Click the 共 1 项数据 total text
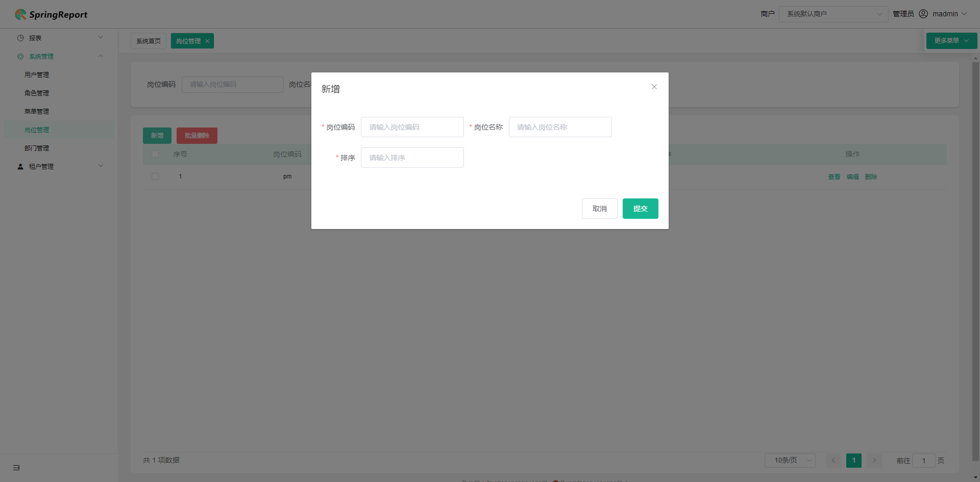 click(x=161, y=460)
